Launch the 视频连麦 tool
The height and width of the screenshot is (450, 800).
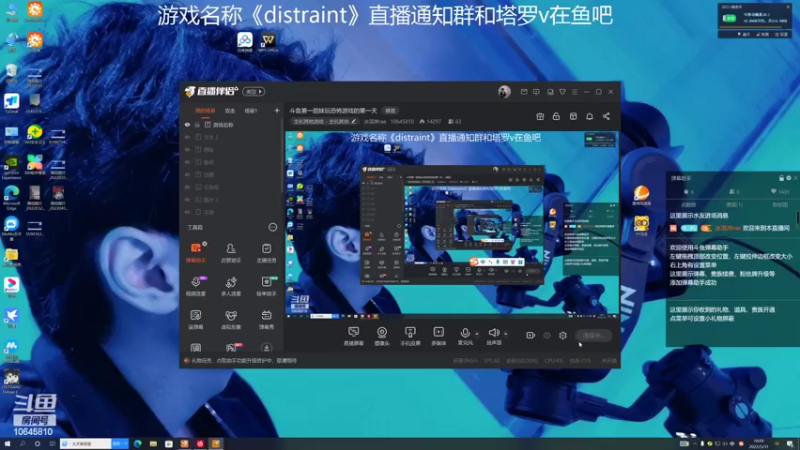(x=195, y=286)
